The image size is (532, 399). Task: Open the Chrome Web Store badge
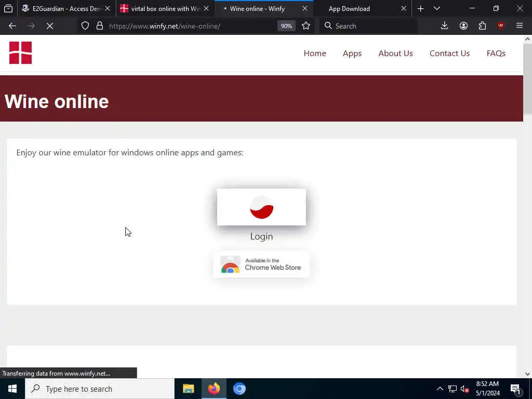pos(261,264)
